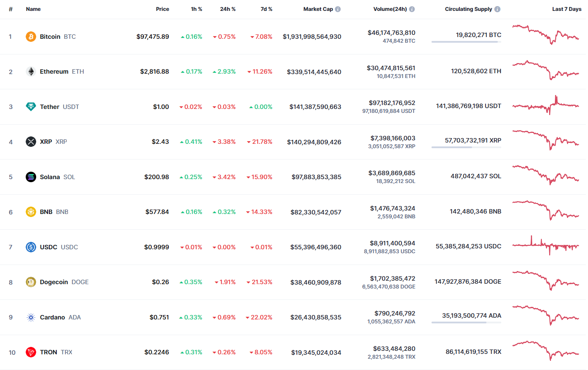This screenshot has width=588, height=370.
Task: Sort coins by Name column header
Action: click(33, 9)
